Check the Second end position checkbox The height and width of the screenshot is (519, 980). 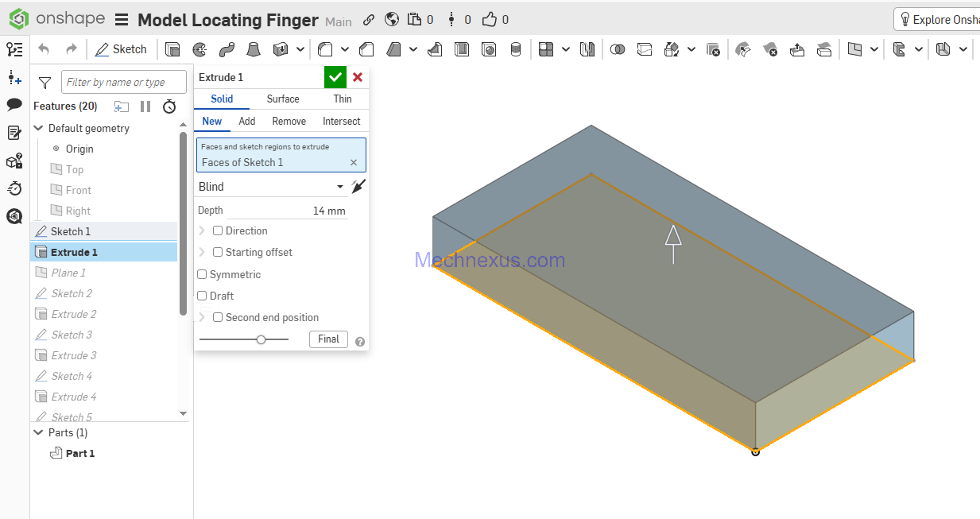(218, 317)
